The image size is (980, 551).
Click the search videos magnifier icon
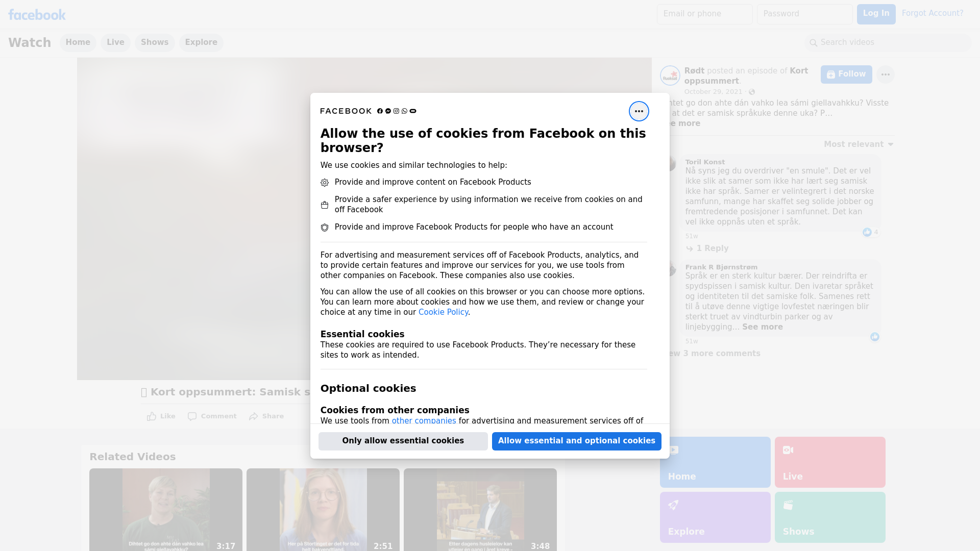[813, 43]
